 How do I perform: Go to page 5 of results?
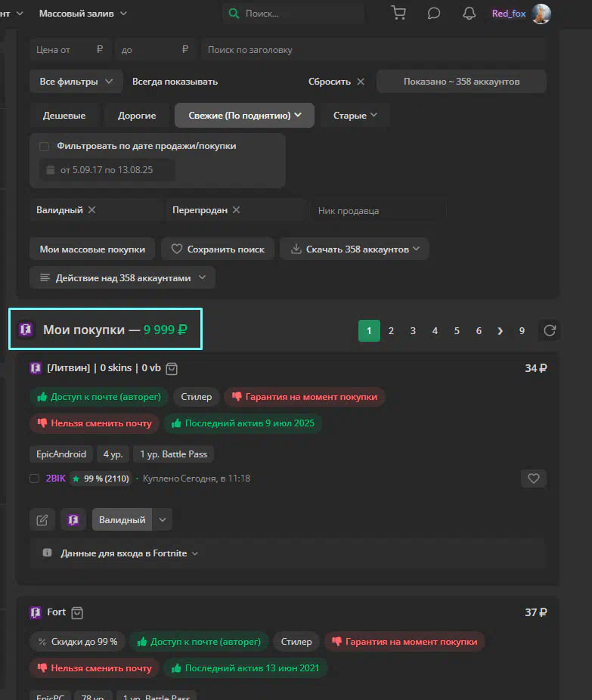tap(457, 330)
